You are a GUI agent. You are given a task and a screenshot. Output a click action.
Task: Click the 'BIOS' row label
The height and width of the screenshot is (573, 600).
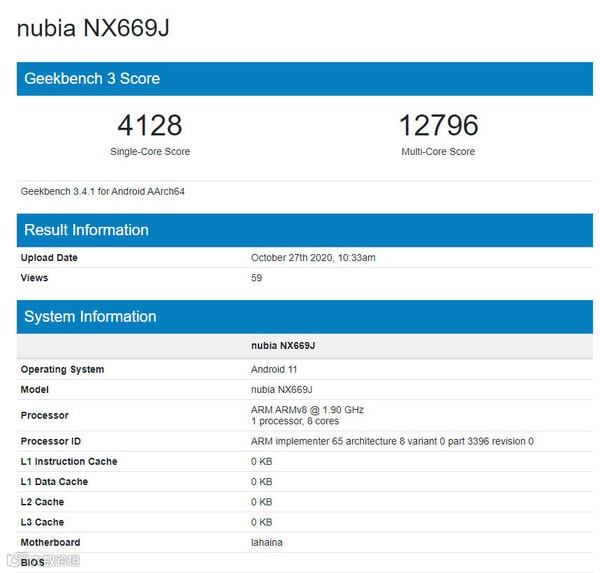tap(33, 563)
